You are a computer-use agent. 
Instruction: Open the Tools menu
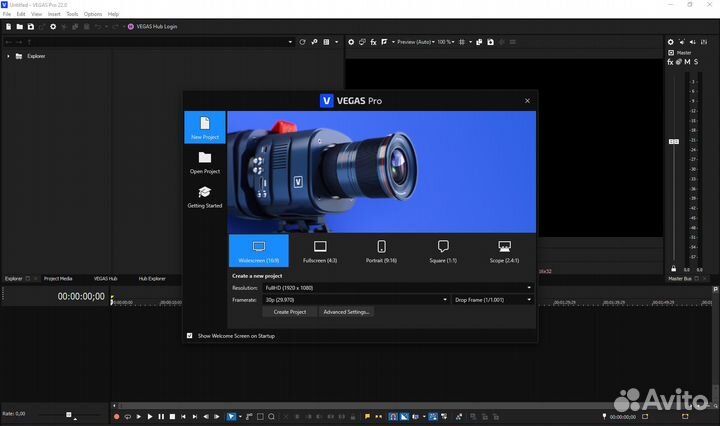pos(72,14)
